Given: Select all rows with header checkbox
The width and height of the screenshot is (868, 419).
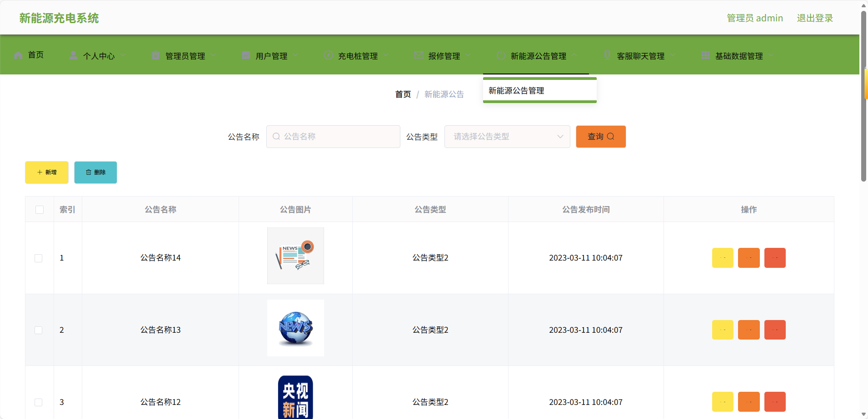Looking at the screenshot, I should [x=40, y=209].
